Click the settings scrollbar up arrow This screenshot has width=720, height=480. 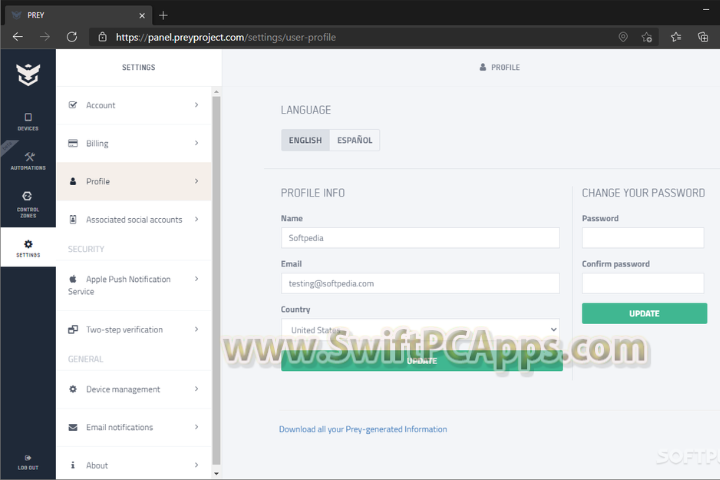pos(216,92)
